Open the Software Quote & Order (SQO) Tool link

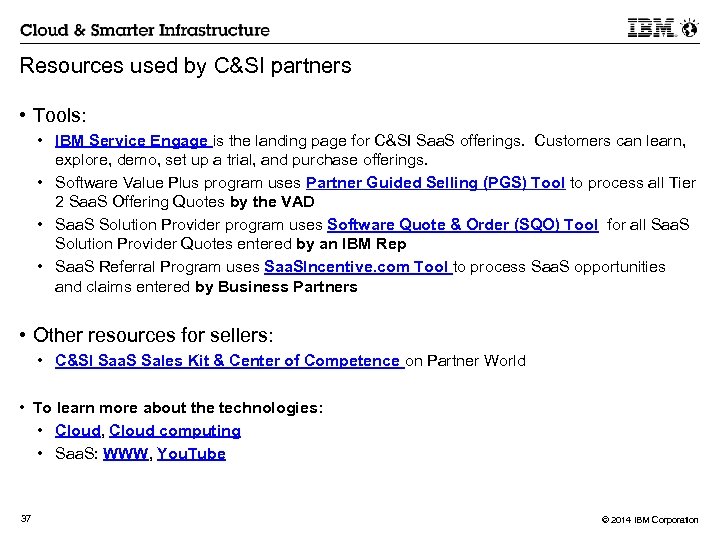click(x=462, y=224)
